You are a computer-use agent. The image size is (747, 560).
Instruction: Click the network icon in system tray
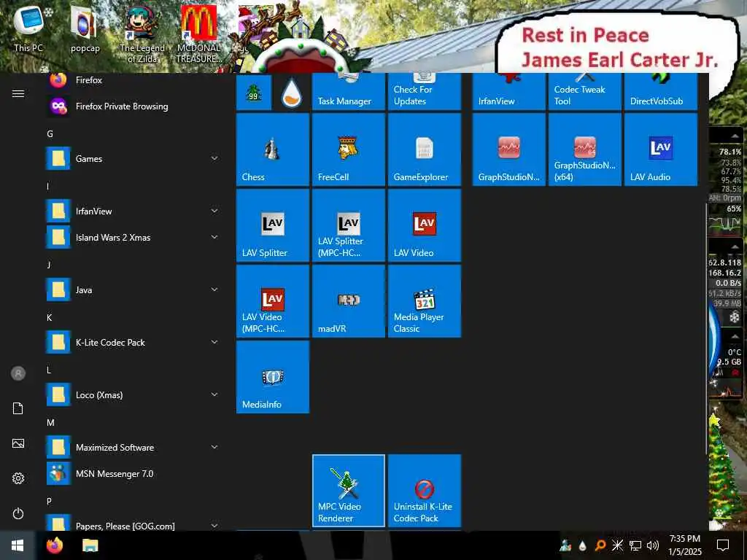tap(635, 545)
